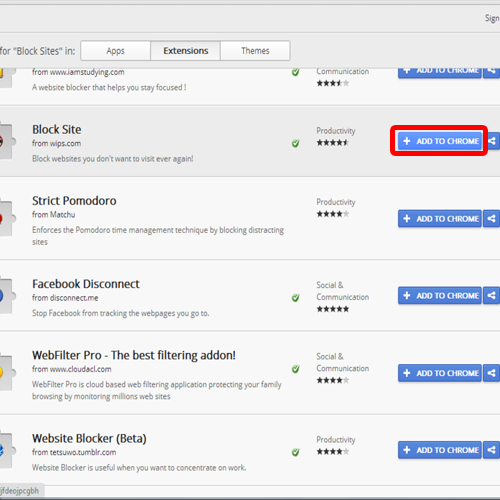Click the Productivity category of Block Site
The height and width of the screenshot is (500, 500).
coord(336,131)
